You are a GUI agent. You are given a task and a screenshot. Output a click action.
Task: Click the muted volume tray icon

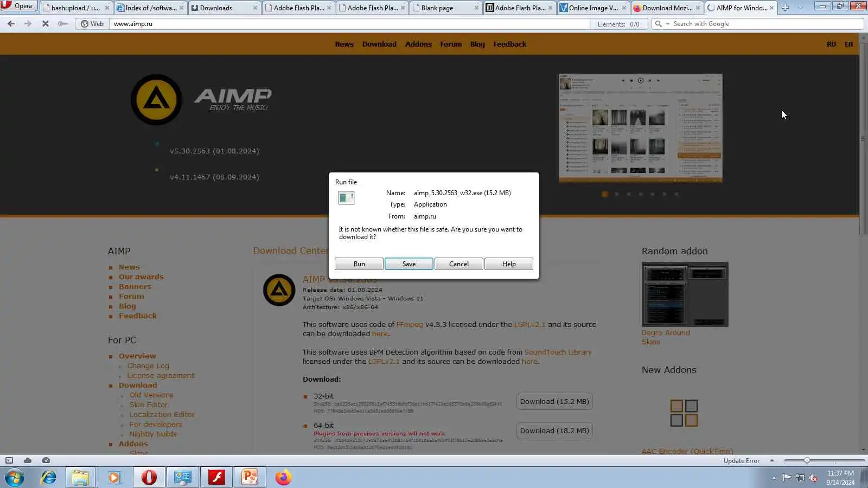coord(813,478)
